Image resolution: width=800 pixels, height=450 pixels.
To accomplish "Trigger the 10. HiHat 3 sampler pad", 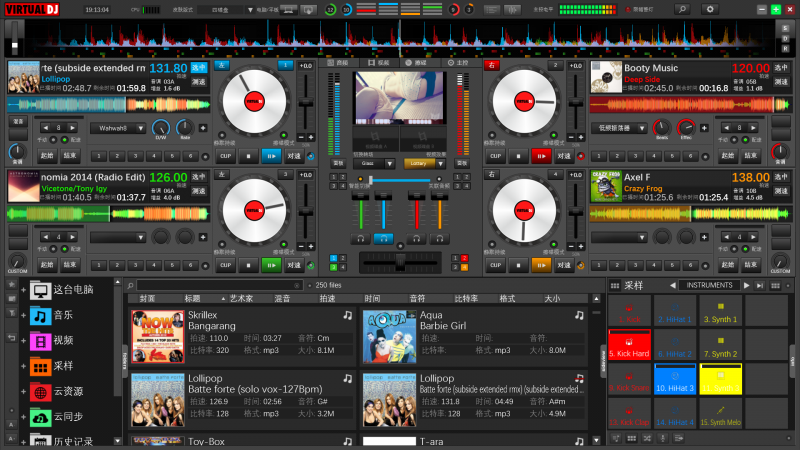I will tap(674, 379).
